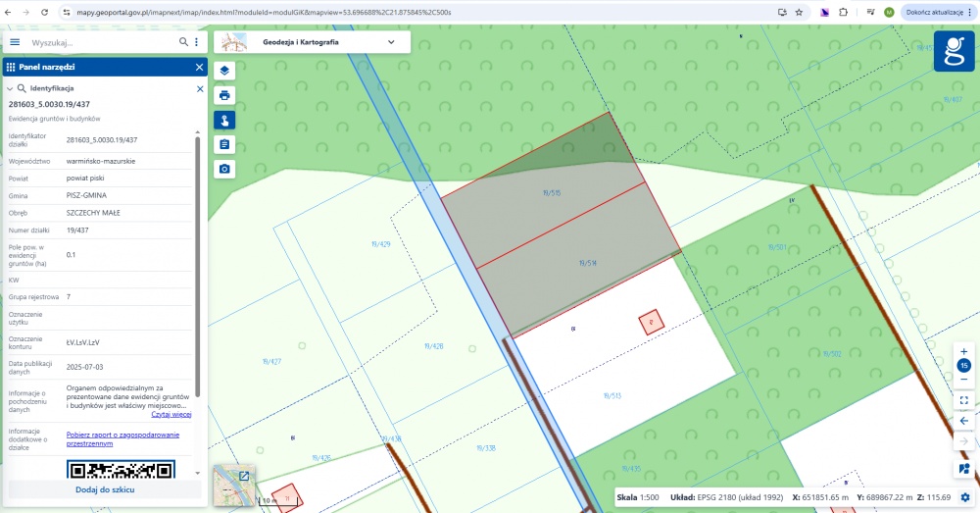Open coordinate settings gear icon

(x=965, y=497)
